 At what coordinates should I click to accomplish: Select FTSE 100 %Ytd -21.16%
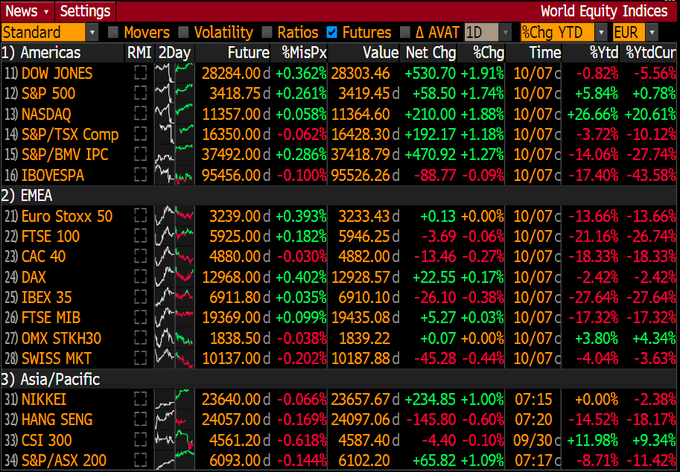593,236
